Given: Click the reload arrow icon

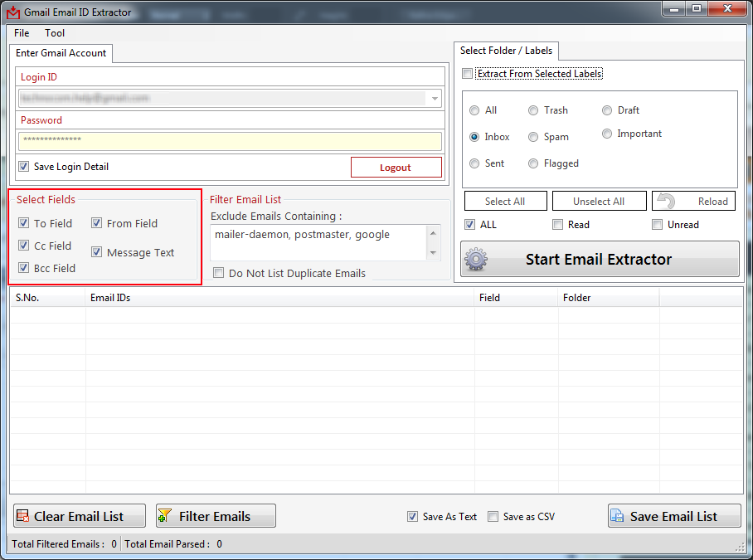Looking at the screenshot, I should pyautogui.click(x=666, y=201).
